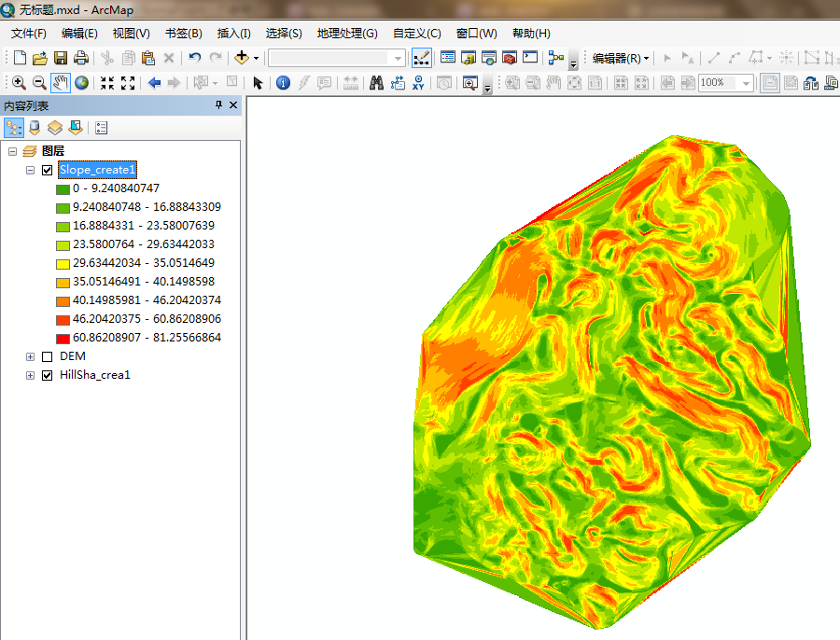Open the Find binoculars tool
The height and width of the screenshot is (640, 840).
pyautogui.click(x=376, y=83)
